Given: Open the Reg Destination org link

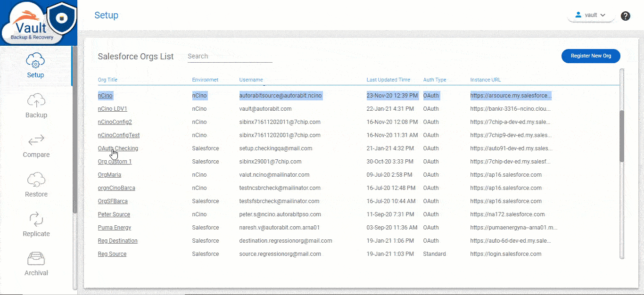Looking at the screenshot, I should [x=118, y=241].
